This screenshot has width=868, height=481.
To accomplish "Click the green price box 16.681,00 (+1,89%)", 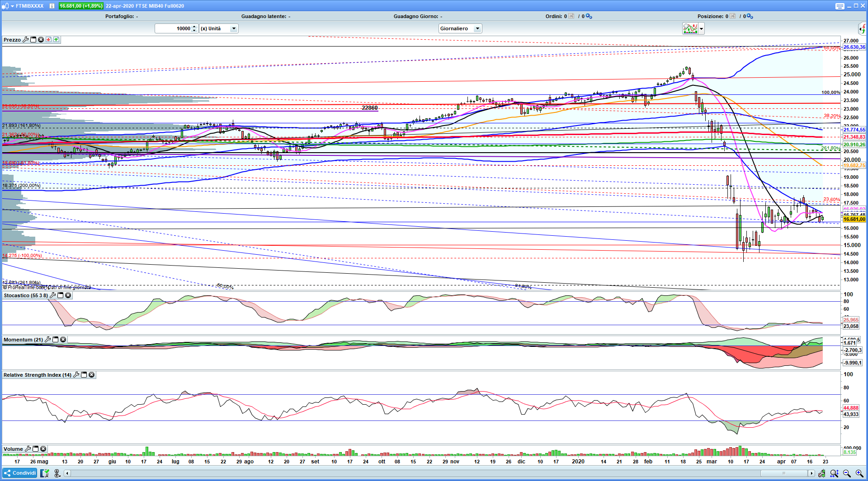I will (81, 6).
